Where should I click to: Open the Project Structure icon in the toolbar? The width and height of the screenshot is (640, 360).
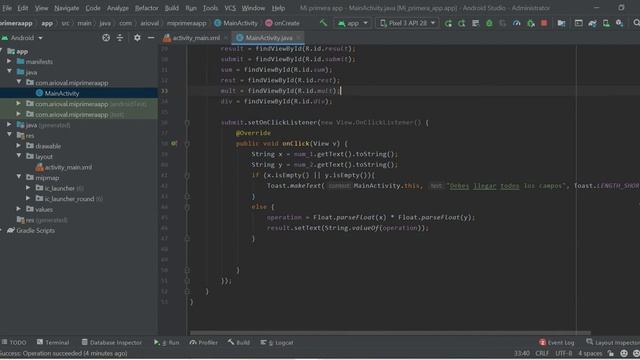[x=562, y=23]
